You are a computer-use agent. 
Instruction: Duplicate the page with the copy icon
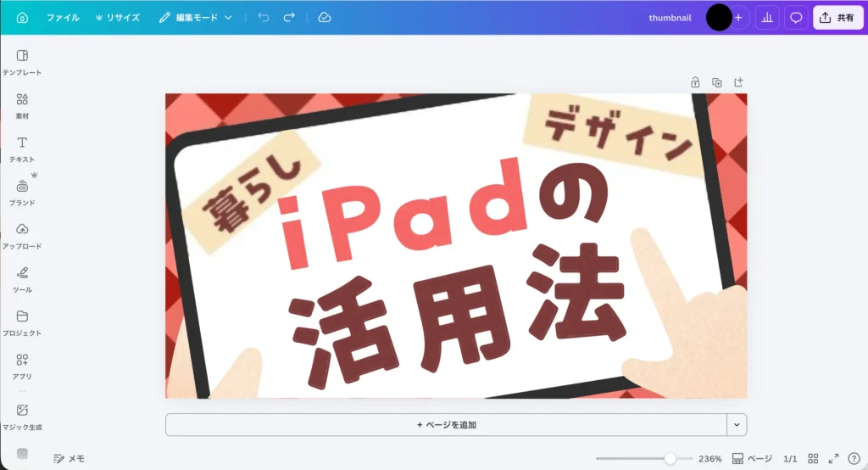tap(717, 82)
